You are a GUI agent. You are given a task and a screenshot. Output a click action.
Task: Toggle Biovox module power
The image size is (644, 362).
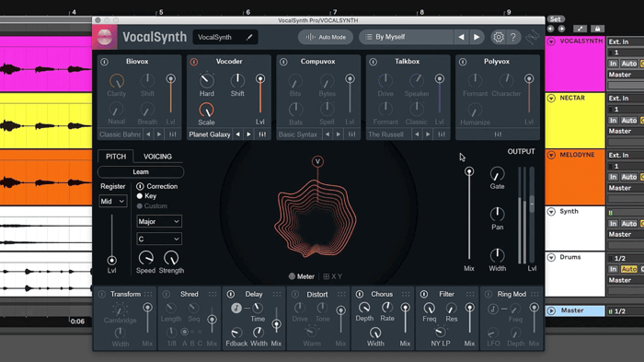click(104, 62)
